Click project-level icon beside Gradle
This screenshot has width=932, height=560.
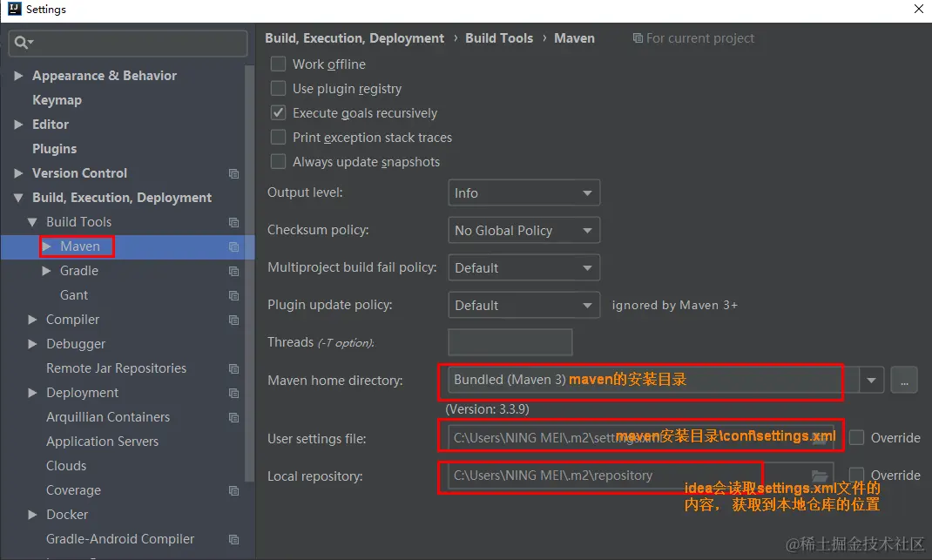coord(233,271)
